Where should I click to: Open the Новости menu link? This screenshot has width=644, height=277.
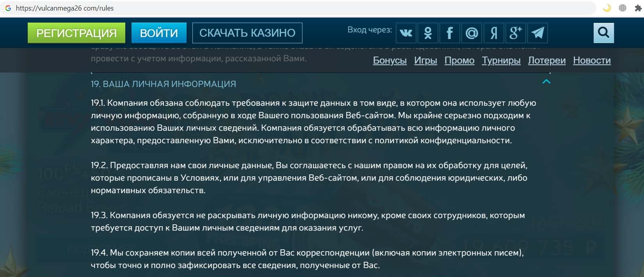[592, 60]
